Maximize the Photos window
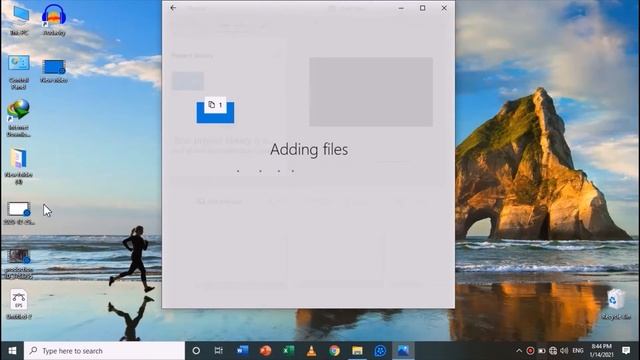Screen dimensions: 640x360 point(422,8)
